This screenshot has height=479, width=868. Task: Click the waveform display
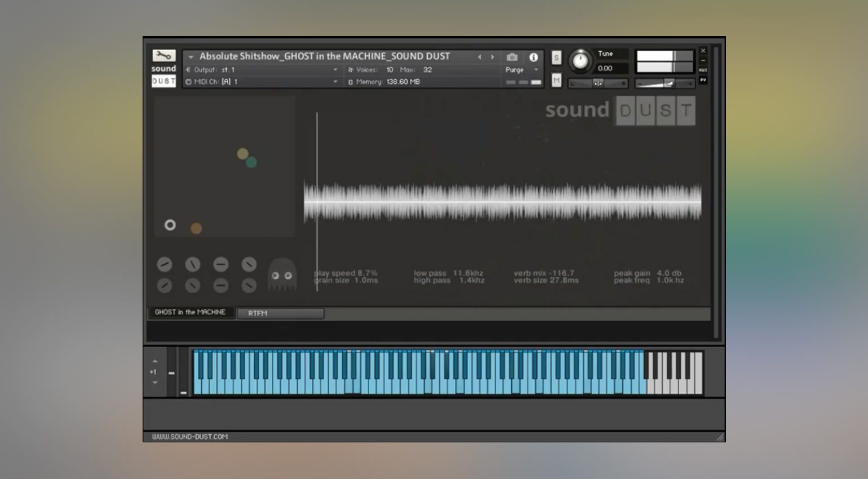click(502, 202)
